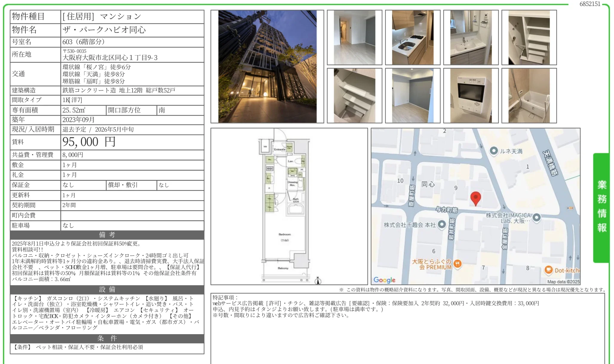Viewport: 614px width, 364px height.
Task: Click the Google logo on the map
Action: [384, 280]
